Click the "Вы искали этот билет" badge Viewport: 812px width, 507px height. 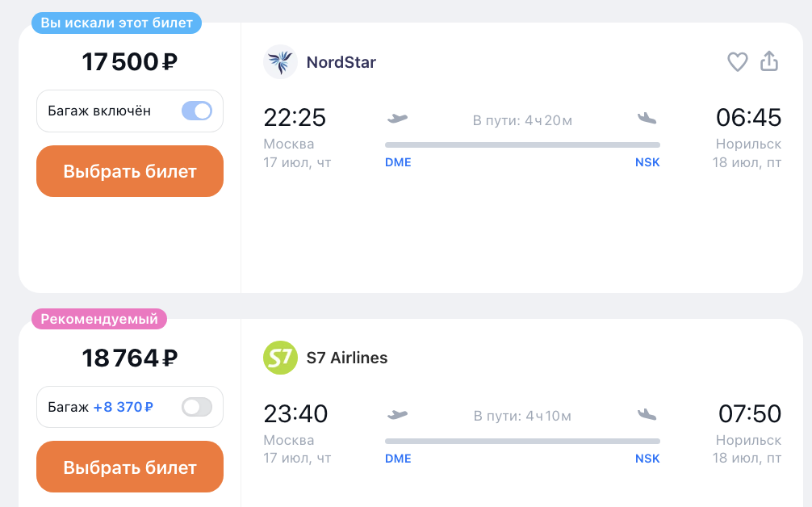[116, 23]
